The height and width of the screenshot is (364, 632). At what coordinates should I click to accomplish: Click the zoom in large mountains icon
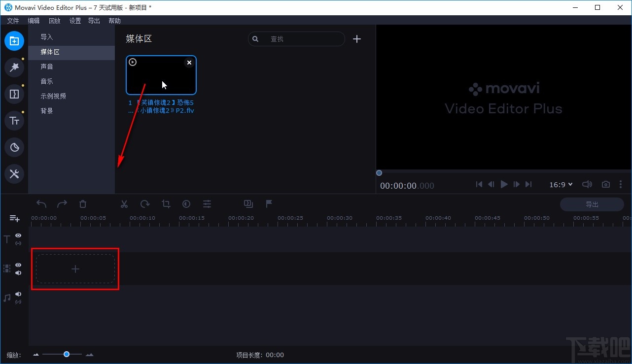(89, 355)
